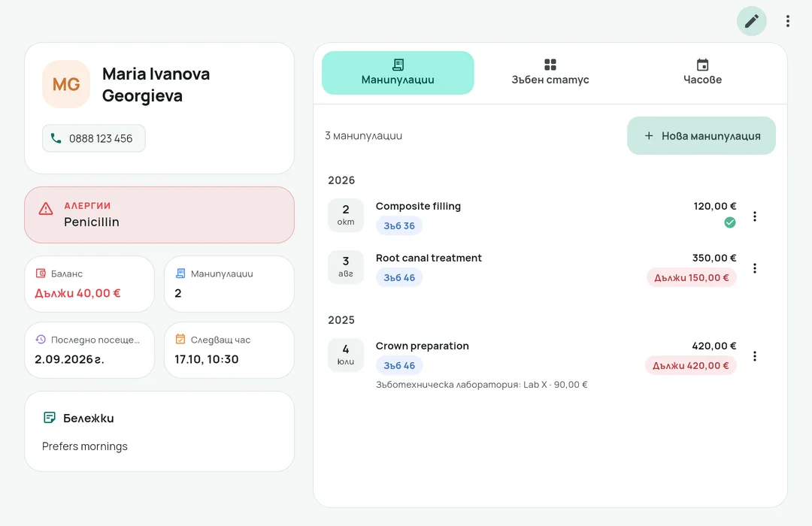The image size is (812, 526).
Task: Click the Следващ час card 17.10, 10:30
Action: (229, 350)
